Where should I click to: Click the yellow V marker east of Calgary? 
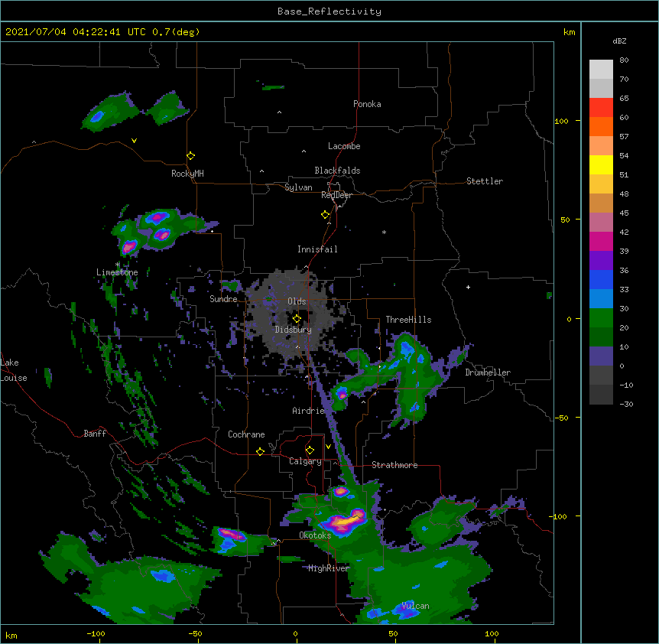click(328, 447)
